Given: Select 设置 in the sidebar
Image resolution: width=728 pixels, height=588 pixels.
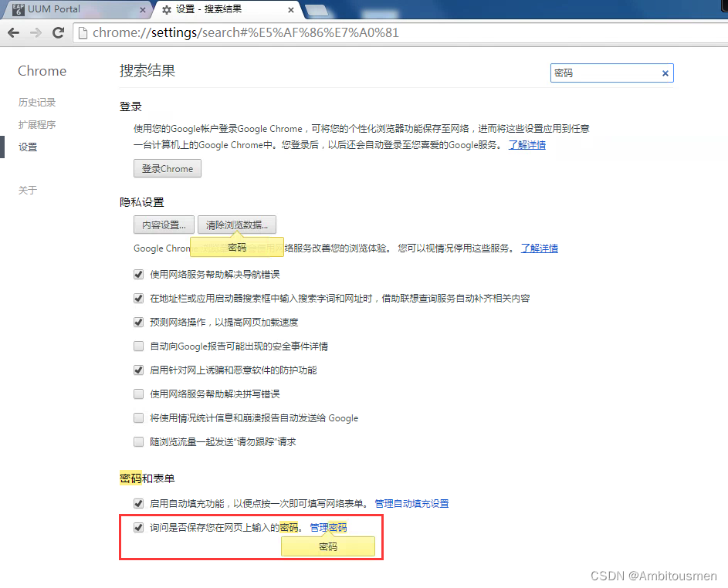Looking at the screenshot, I should tap(27, 147).
